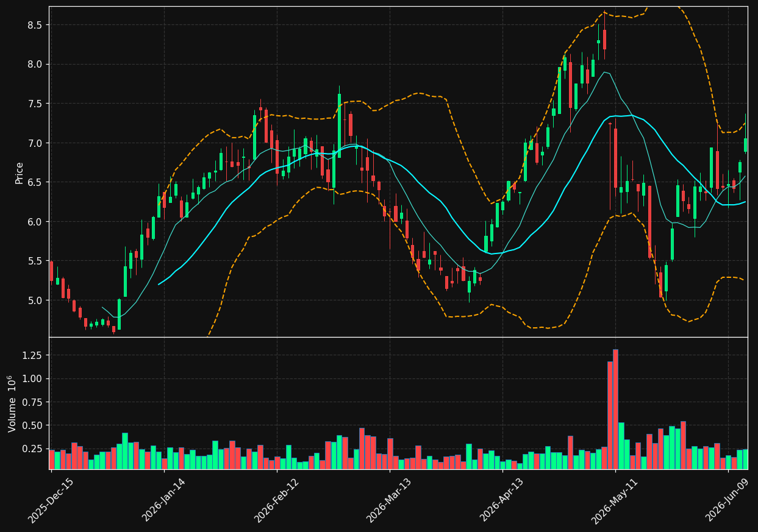Screen dimensions: 758x532
Task: Click the 8.5 price tick label
Action: click(x=35, y=25)
